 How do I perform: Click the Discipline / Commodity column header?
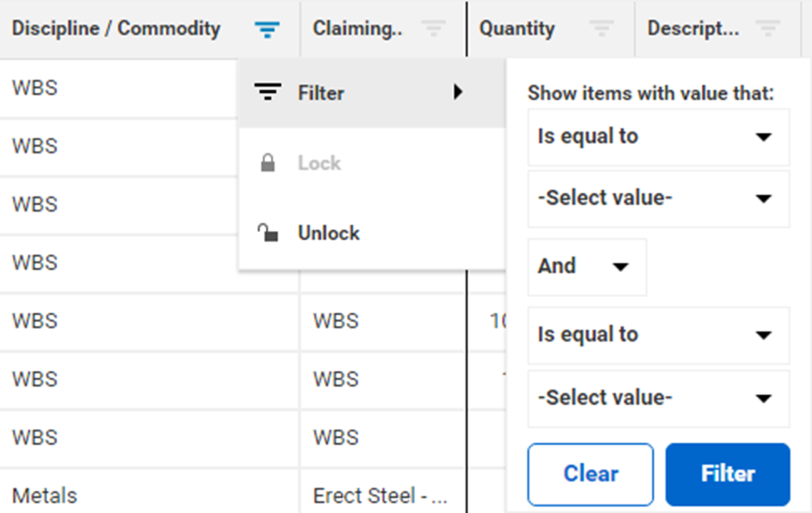coord(116,29)
